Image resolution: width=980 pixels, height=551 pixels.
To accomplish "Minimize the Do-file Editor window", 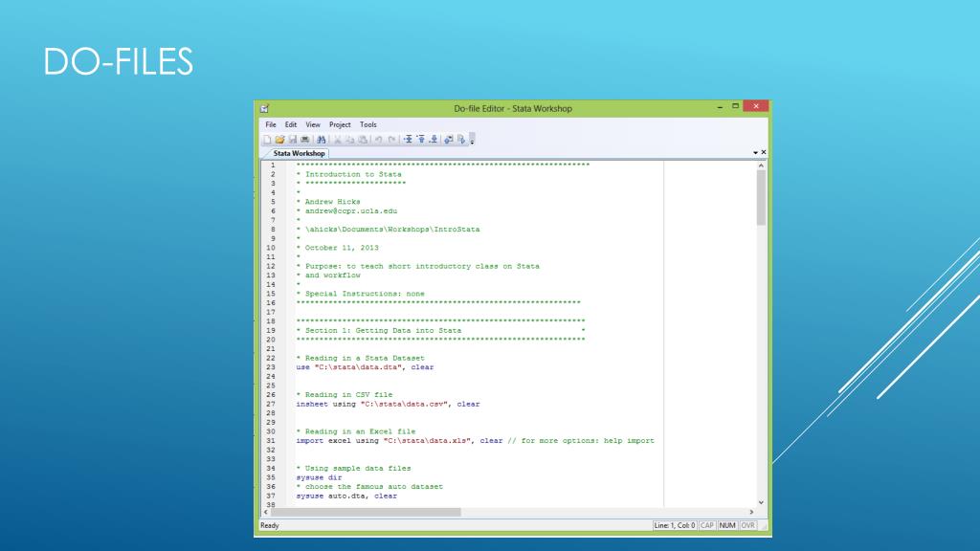I will coord(720,107).
